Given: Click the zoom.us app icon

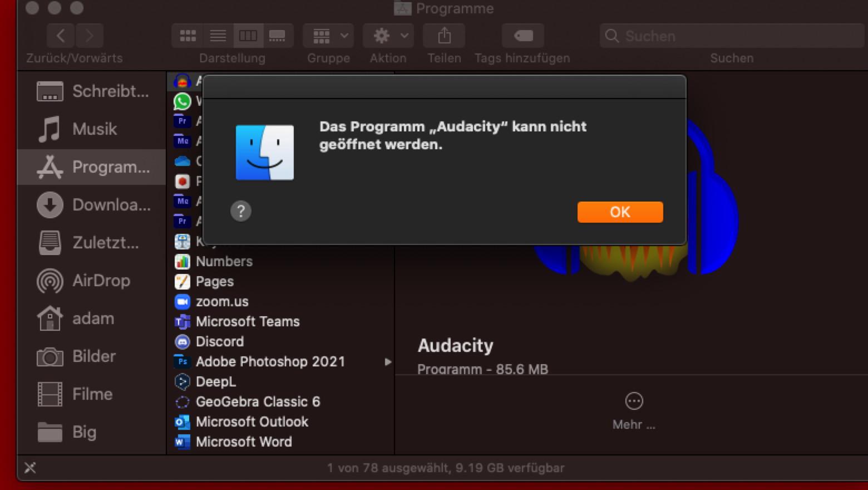Looking at the screenshot, I should tap(183, 301).
